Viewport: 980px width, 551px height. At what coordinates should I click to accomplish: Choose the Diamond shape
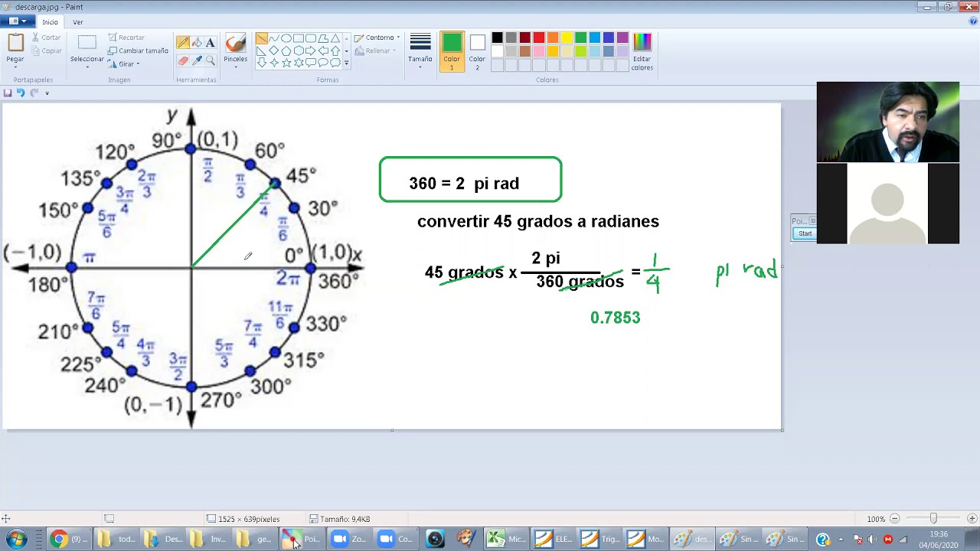coord(274,51)
